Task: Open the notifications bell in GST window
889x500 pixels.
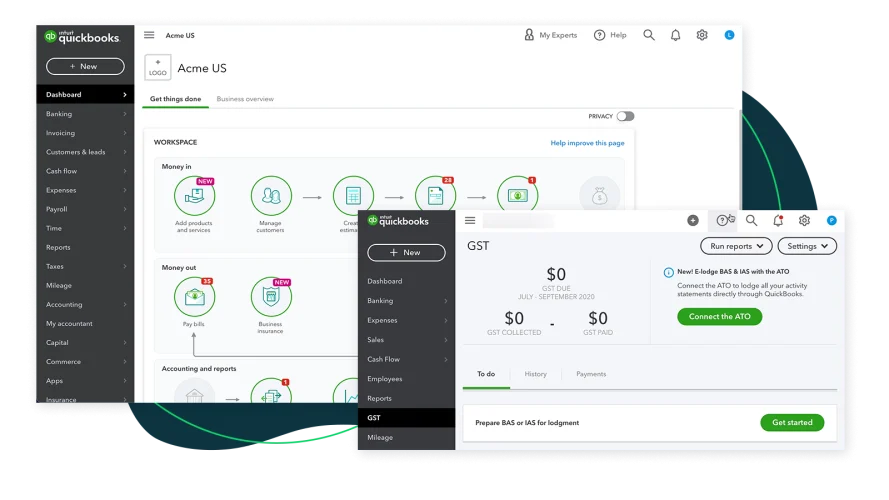Action: [x=778, y=221]
